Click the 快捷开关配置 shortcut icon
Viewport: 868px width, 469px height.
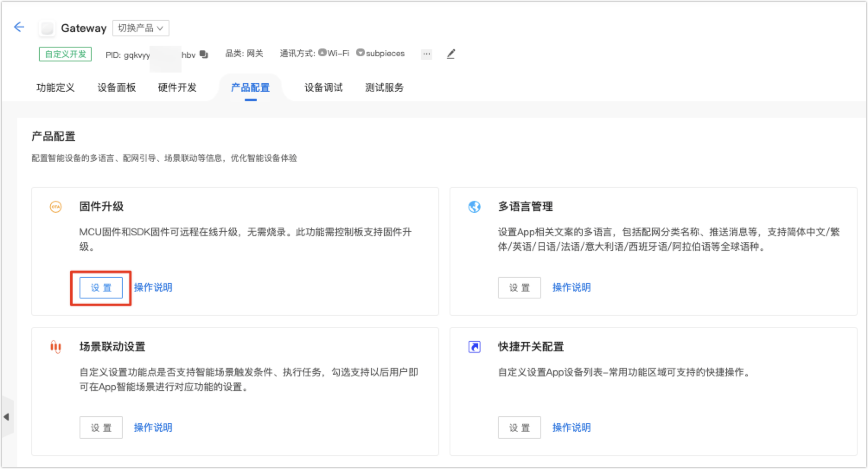click(x=474, y=347)
